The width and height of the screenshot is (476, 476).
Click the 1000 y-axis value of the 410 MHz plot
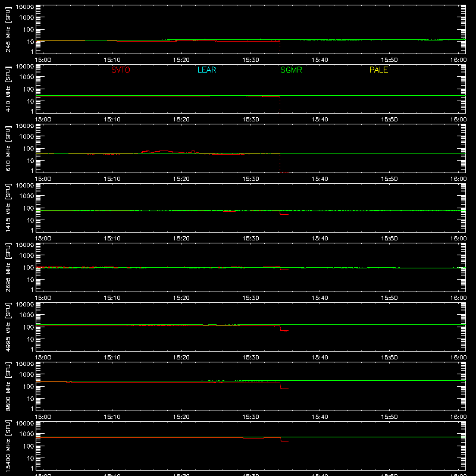26,77
